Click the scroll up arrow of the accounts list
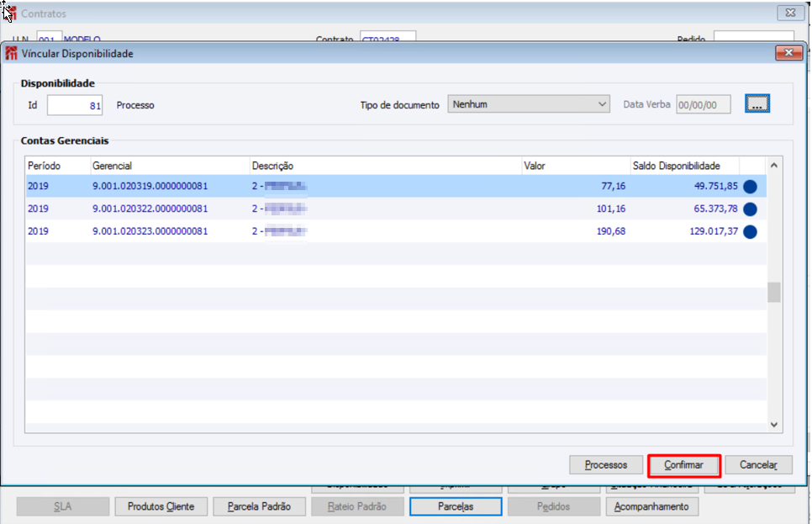812x524 pixels. click(x=773, y=166)
